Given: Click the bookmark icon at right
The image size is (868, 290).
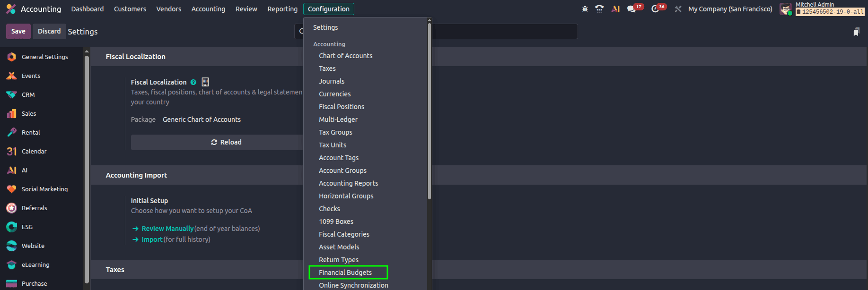Looking at the screenshot, I should 856,32.
